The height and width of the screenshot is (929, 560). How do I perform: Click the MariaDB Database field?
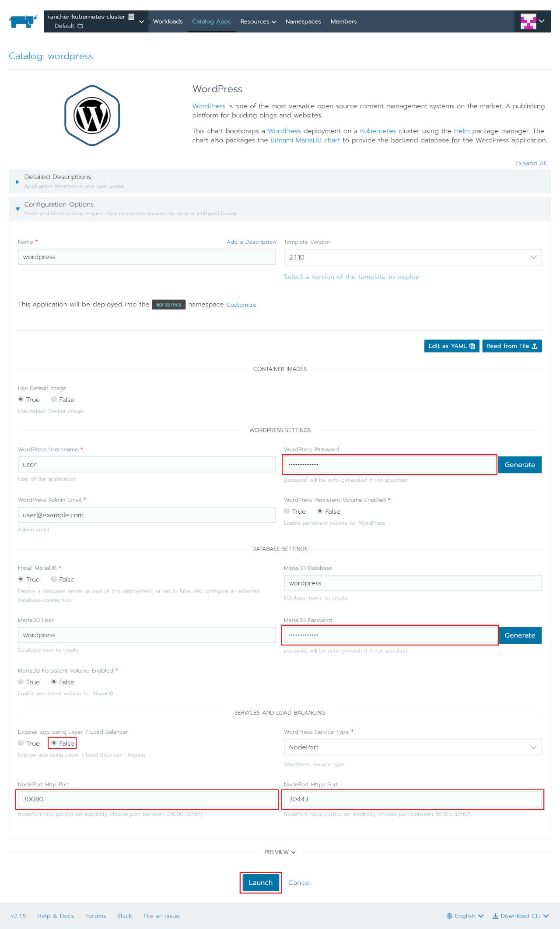(413, 583)
